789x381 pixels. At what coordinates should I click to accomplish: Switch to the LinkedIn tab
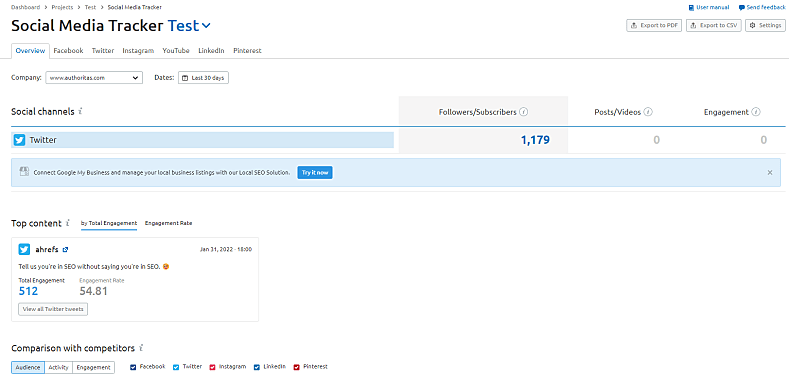pyautogui.click(x=211, y=51)
